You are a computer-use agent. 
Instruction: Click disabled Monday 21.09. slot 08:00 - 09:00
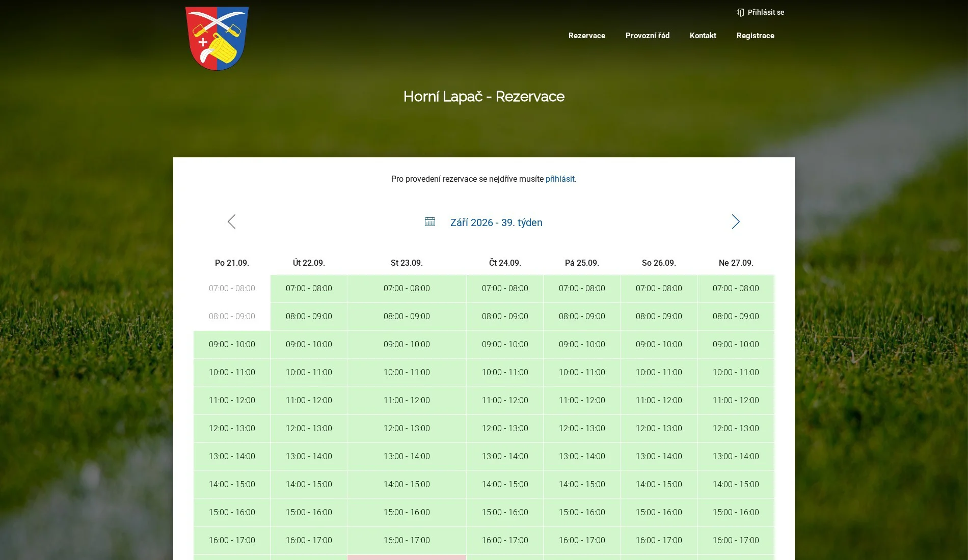tap(232, 317)
